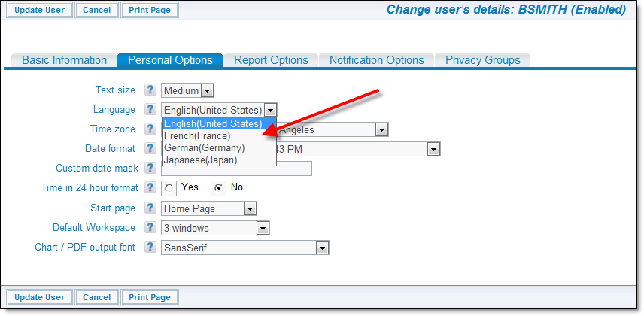
Task: Switch to the Report Options tab
Action: [271, 60]
